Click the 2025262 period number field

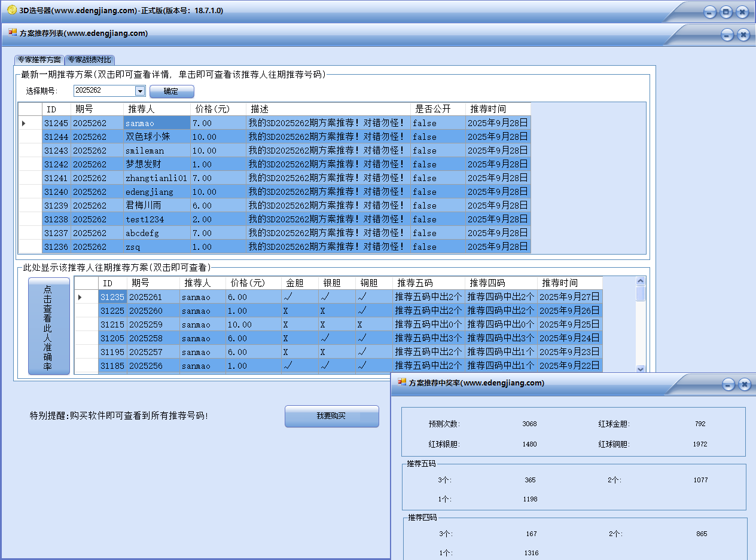[x=104, y=91]
